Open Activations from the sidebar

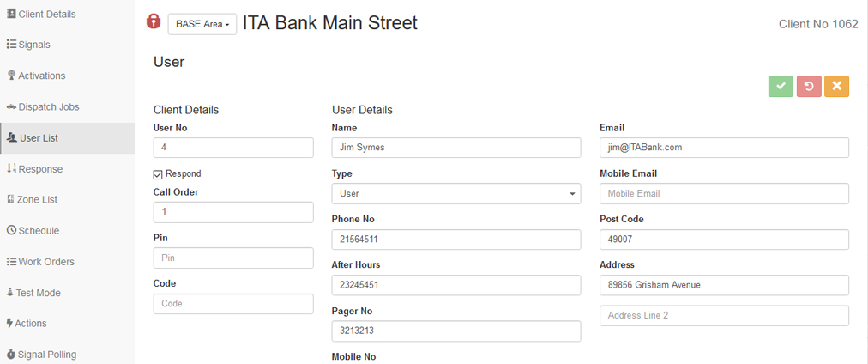pyautogui.click(x=41, y=76)
